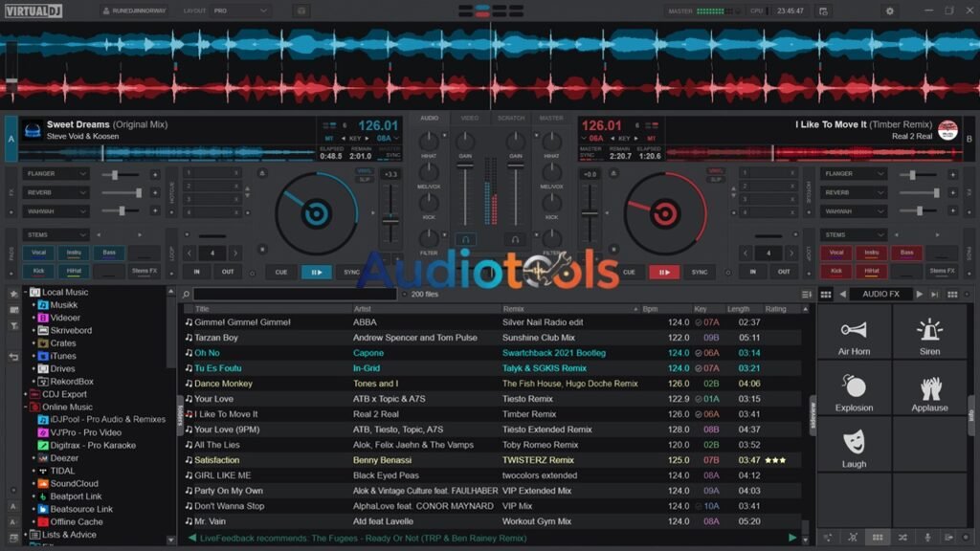Screen dimensions: 980x551
Task: Open the STEMS dropdown on deck A
Action: point(57,234)
